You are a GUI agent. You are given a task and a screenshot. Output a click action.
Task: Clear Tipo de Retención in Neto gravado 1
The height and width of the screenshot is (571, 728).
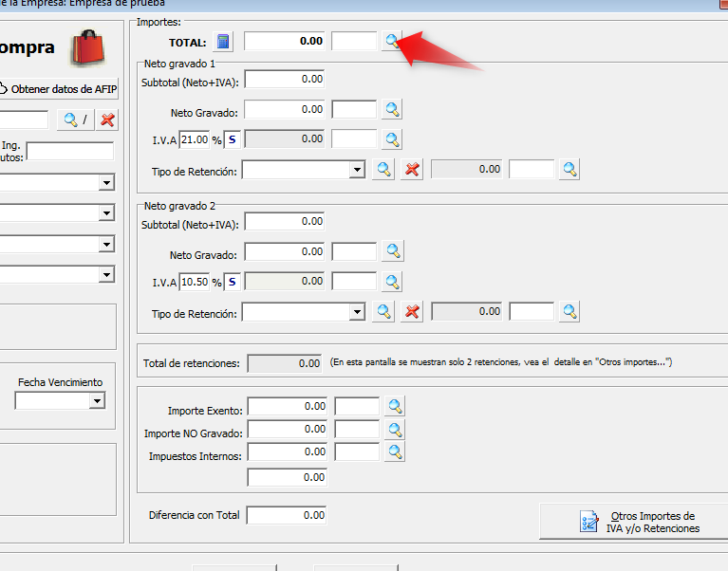(x=411, y=170)
